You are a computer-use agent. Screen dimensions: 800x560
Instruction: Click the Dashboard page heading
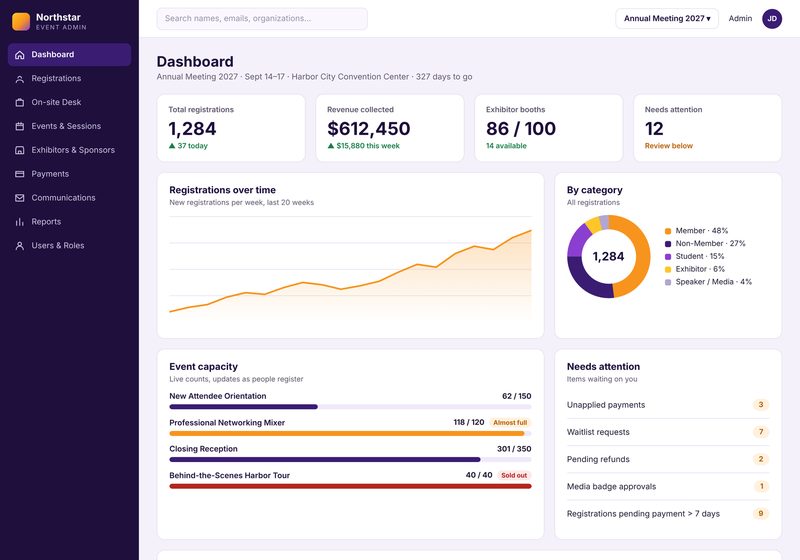(195, 62)
